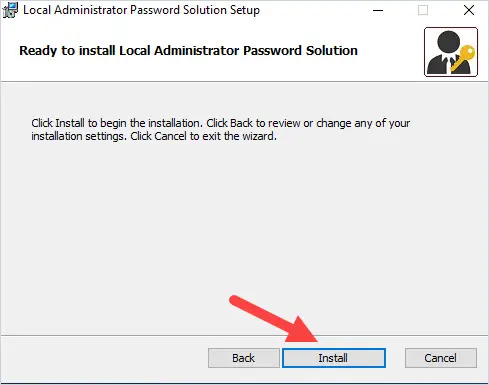Go back using the Back button

244,358
